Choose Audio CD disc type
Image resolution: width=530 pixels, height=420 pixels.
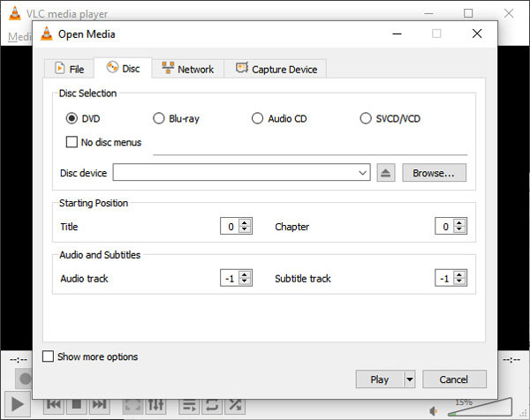tap(257, 118)
